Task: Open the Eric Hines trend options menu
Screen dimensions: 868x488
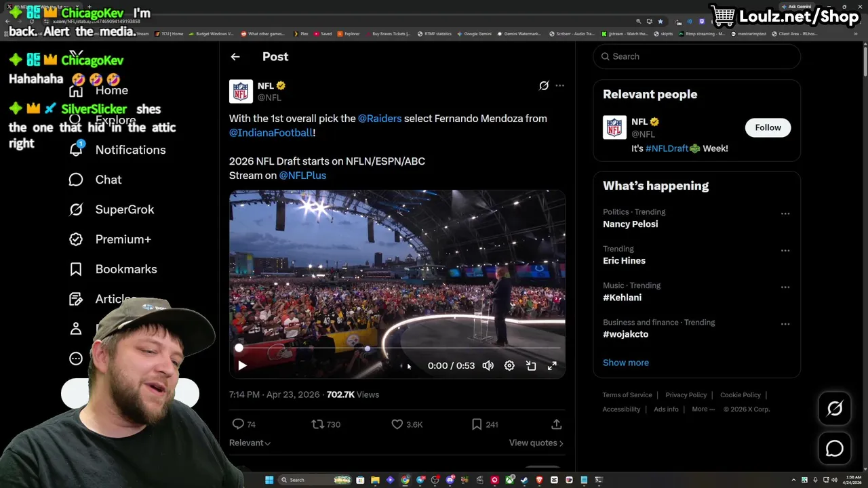Action: pyautogui.click(x=785, y=251)
